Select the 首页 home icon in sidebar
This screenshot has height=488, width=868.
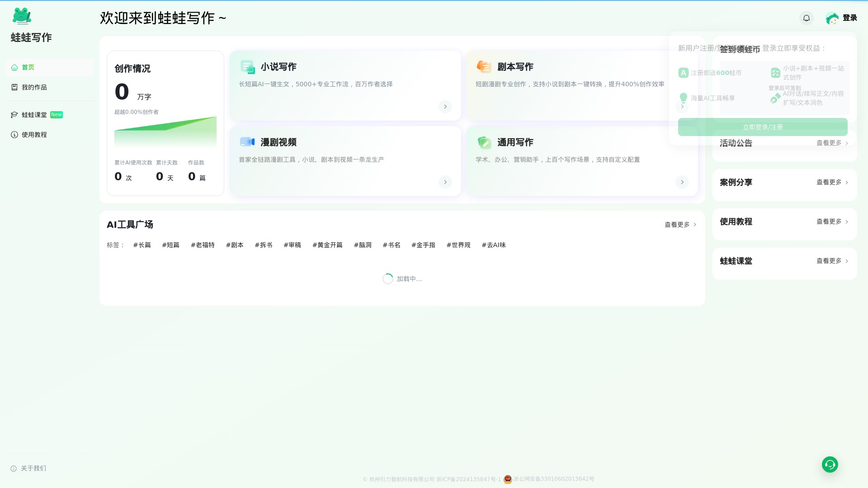point(14,67)
